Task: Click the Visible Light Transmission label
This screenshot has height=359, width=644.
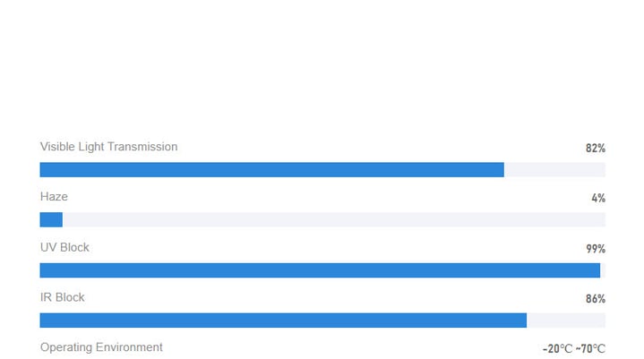Action: click(109, 147)
